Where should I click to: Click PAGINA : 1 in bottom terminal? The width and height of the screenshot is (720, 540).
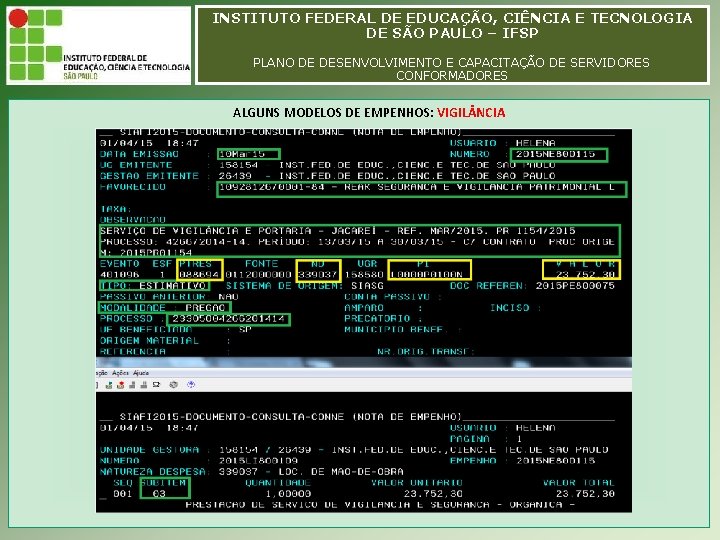486,439
